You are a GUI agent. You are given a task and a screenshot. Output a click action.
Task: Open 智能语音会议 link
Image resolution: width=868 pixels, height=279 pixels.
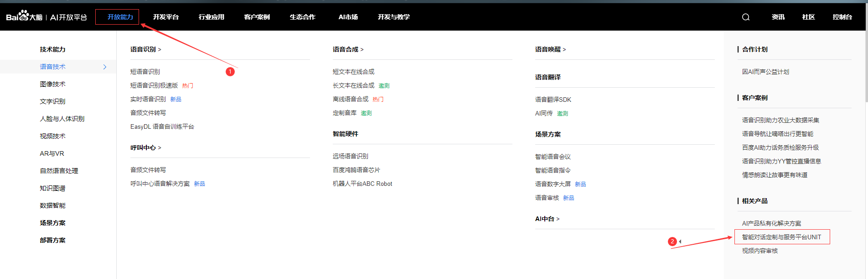pyautogui.click(x=553, y=157)
